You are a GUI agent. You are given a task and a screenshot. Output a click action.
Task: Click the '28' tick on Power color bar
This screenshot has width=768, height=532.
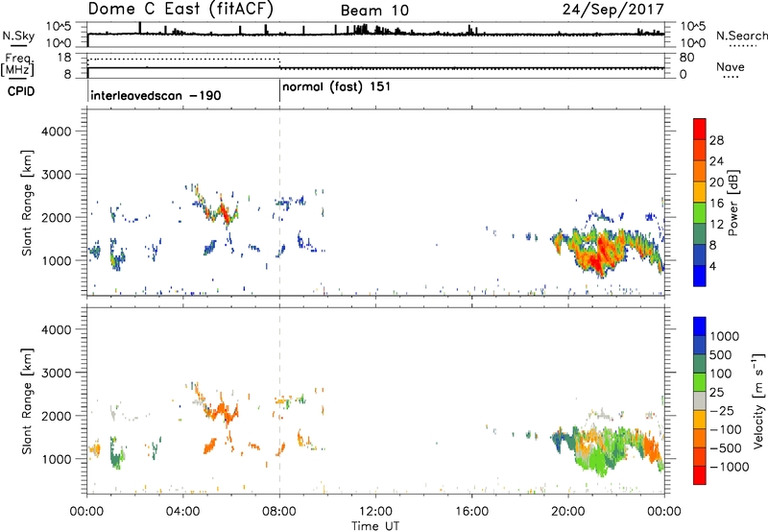[716, 140]
